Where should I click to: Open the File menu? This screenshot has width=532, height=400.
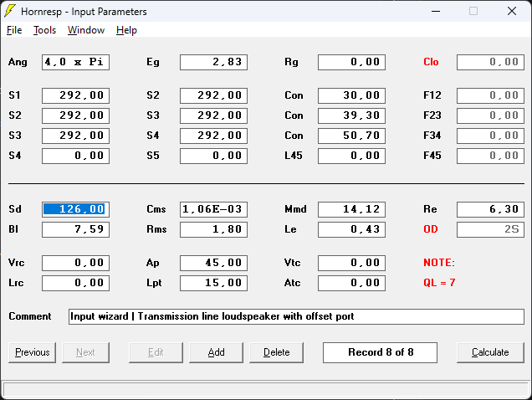(x=14, y=30)
